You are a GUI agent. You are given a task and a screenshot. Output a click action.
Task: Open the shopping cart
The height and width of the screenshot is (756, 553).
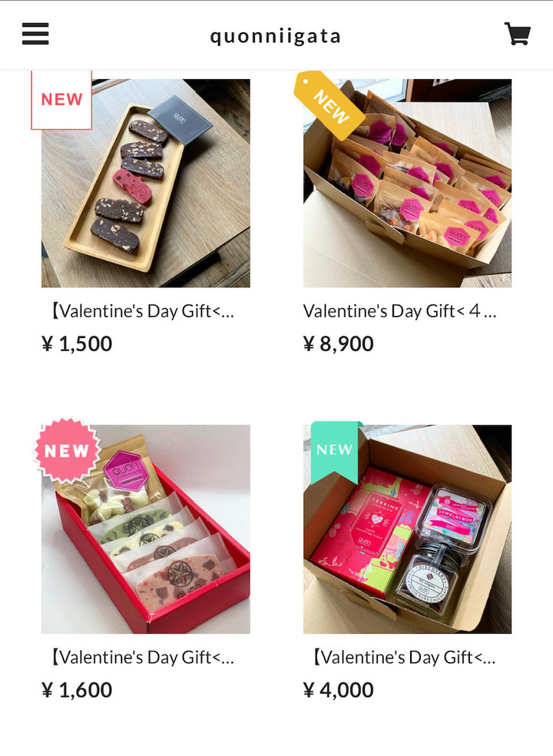click(x=518, y=34)
